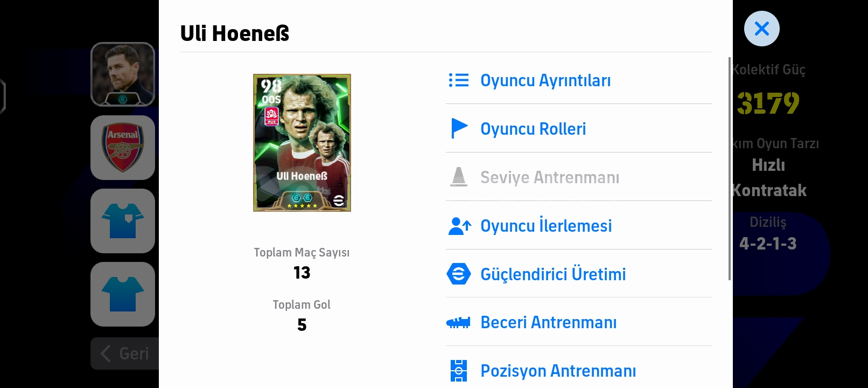Tap the Güçlendirici Üretimi hexagon icon

(x=459, y=274)
